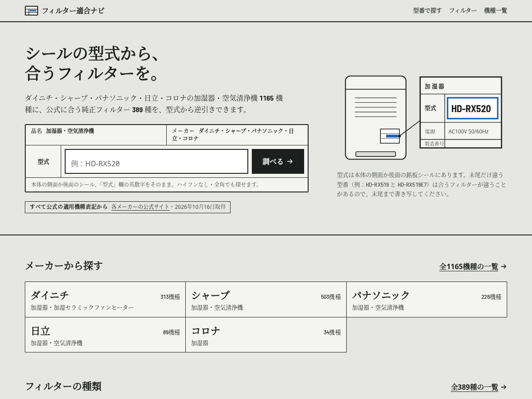
Task: Click the 34機種 count on コロナ
Action: point(332,332)
